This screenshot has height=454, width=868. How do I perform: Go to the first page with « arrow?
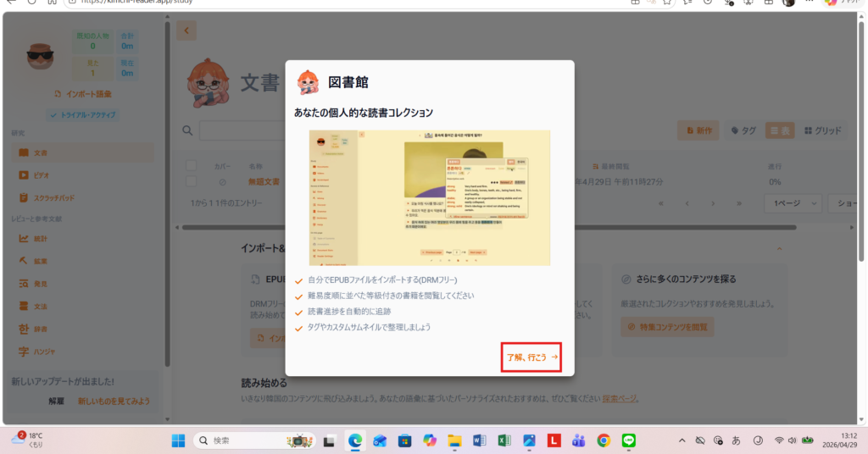click(661, 203)
